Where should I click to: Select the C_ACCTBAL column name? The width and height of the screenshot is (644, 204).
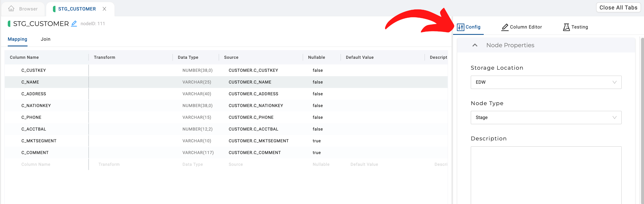(x=34, y=129)
